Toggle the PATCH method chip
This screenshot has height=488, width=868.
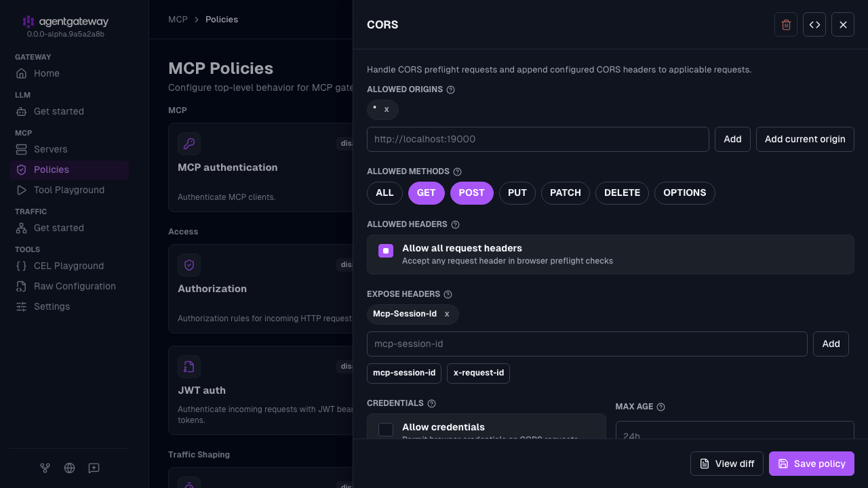[x=566, y=193]
